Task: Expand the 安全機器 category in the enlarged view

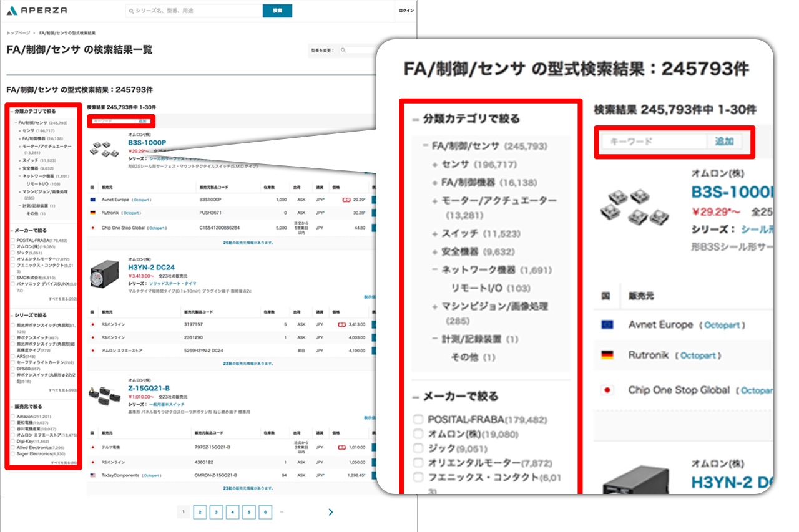Action: [435, 252]
